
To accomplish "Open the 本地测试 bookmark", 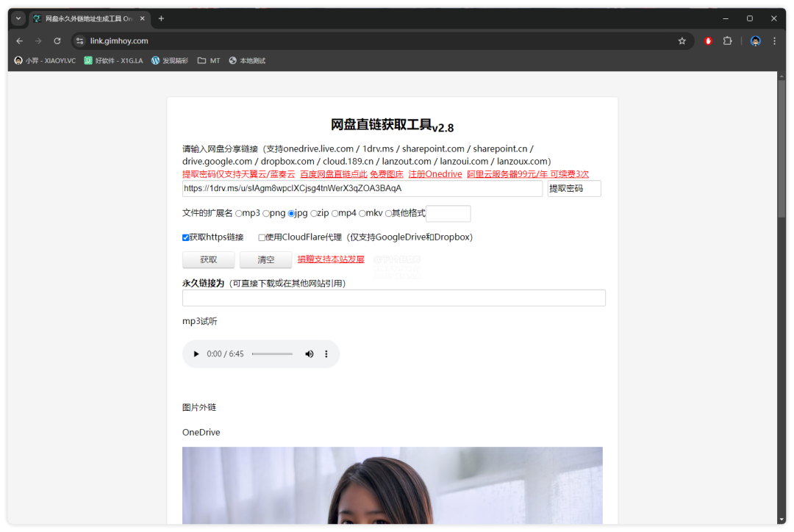I will tap(247, 61).
